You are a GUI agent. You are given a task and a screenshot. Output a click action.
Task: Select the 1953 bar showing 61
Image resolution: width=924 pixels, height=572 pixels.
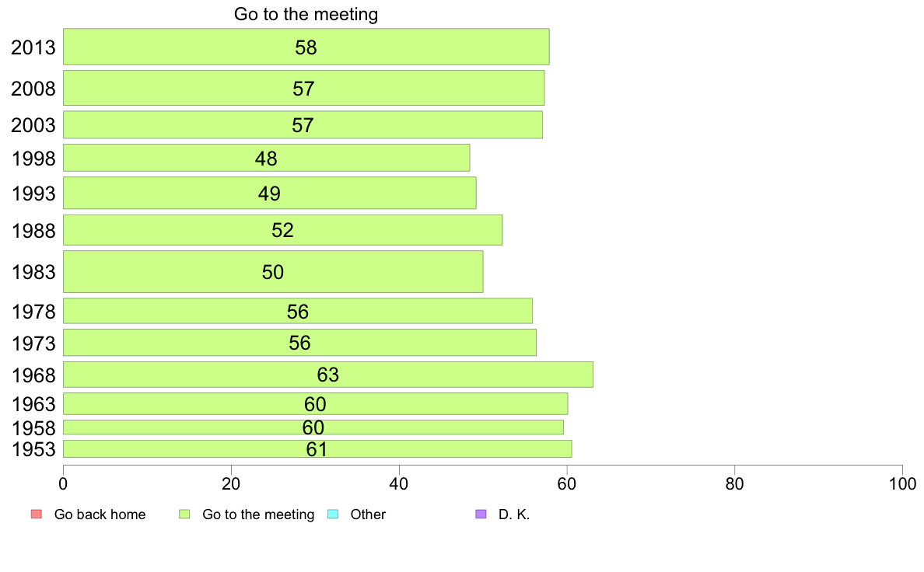point(317,449)
